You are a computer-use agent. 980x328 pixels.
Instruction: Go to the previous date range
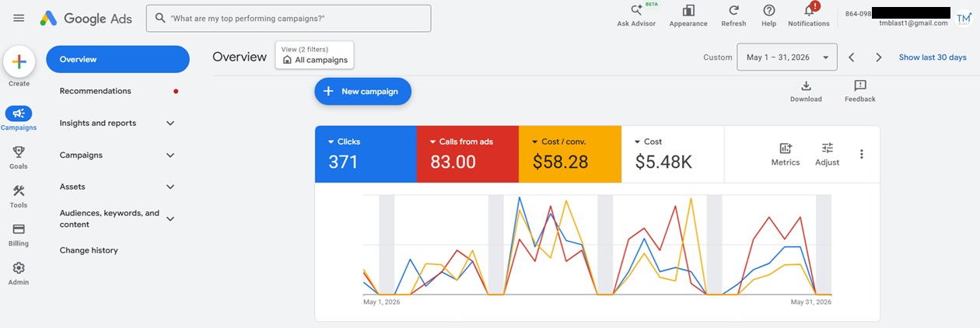pos(852,58)
